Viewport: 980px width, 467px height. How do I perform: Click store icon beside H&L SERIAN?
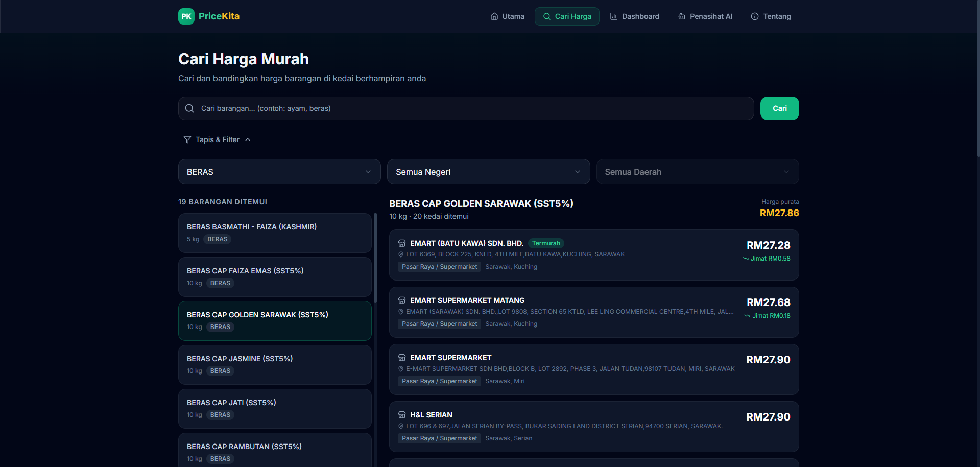pos(402,415)
